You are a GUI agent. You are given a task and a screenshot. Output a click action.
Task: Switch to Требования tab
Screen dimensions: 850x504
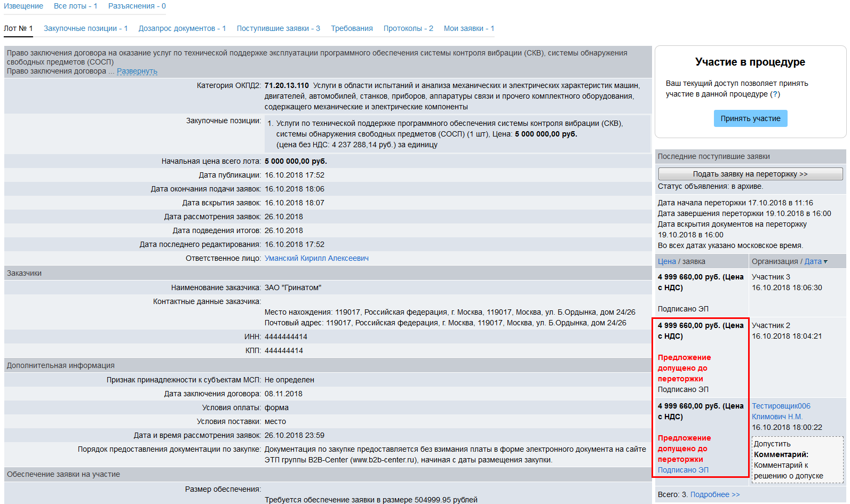[x=352, y=28]
